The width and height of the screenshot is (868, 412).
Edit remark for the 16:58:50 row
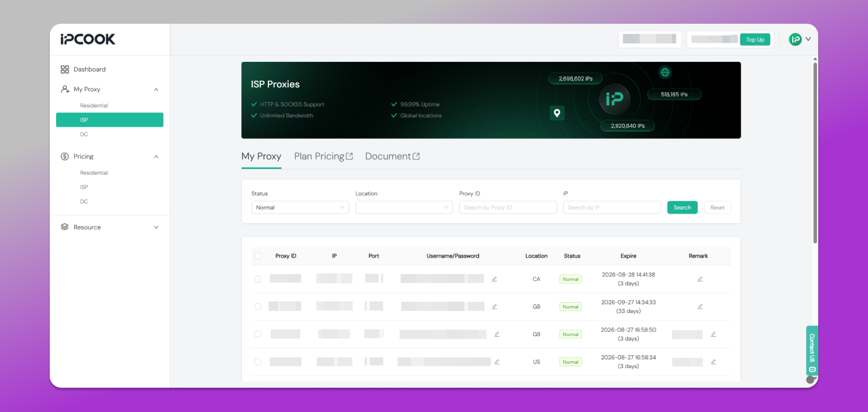[713, 334]
